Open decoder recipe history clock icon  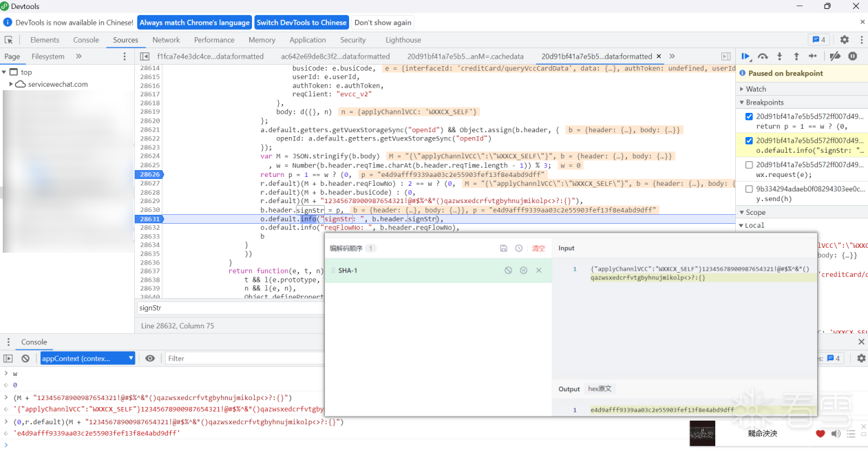(519, 249)
